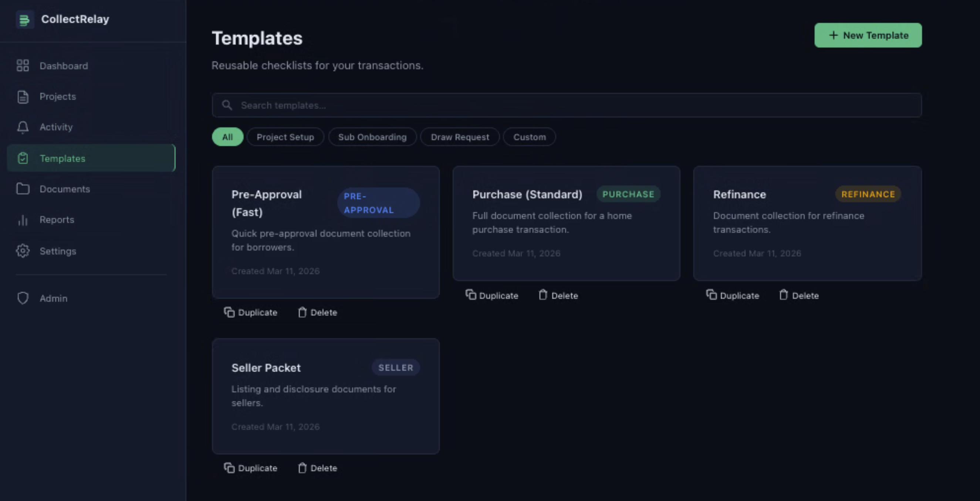The width and height of the screenshot is (980, 501).
Task: Click the Templates clipboard icon
Action: coord(23,158)
